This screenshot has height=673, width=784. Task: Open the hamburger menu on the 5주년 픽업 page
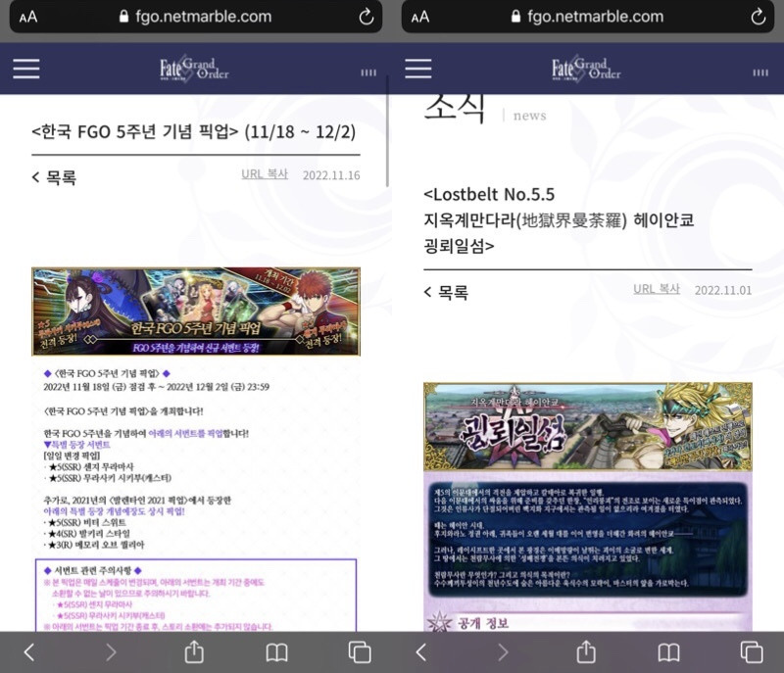tap(26, 68)
